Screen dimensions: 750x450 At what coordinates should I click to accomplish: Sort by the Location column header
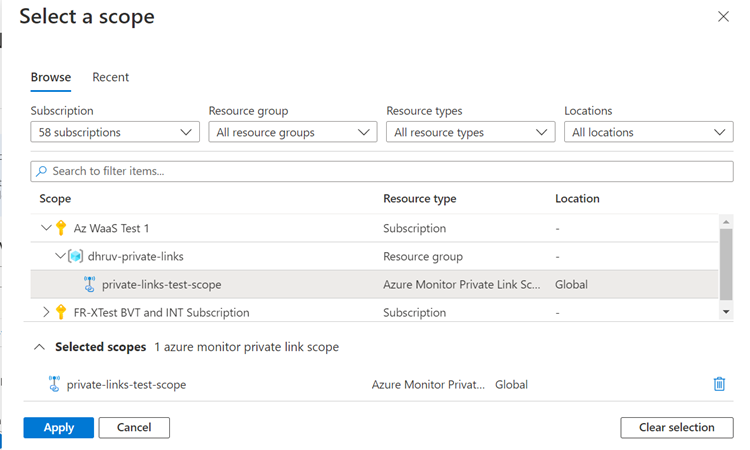[x=577, y=198]
